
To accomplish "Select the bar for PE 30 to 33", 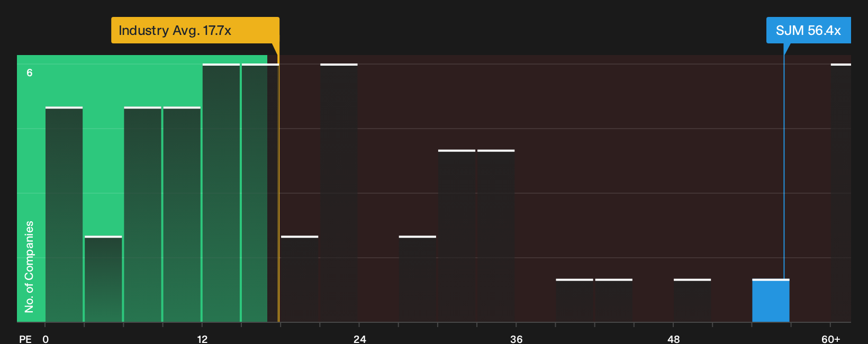I will (457, 236).
